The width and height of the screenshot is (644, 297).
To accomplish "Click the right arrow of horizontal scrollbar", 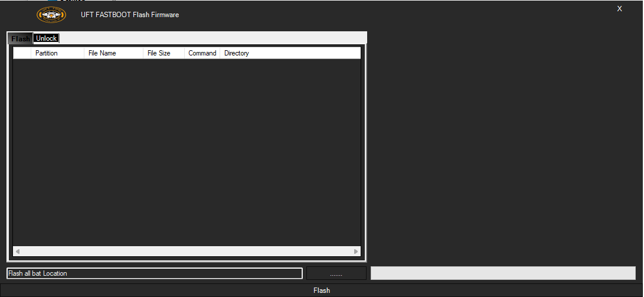I will [x=356, y=252].
